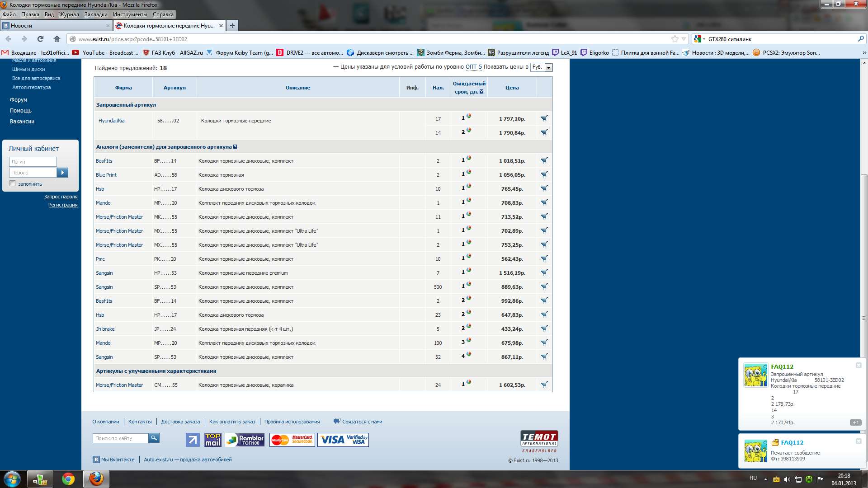
Task: Click in the Логин input field
Action: tap(33, 162)
